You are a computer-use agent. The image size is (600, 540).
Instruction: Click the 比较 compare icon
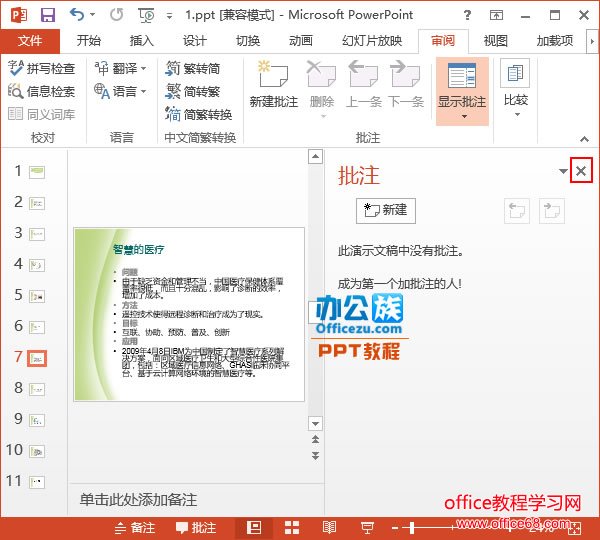coord(515,73)
